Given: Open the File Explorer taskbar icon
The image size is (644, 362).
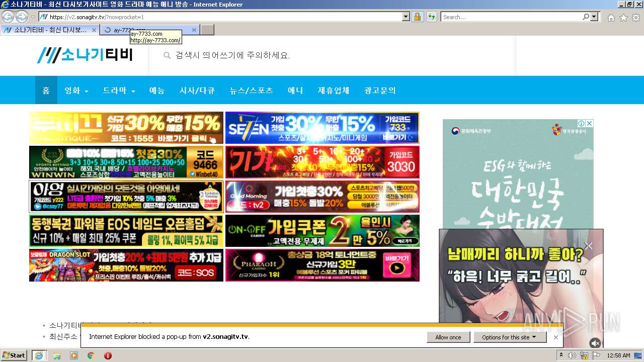Looking at the screenshot, I should coord(57,355).
